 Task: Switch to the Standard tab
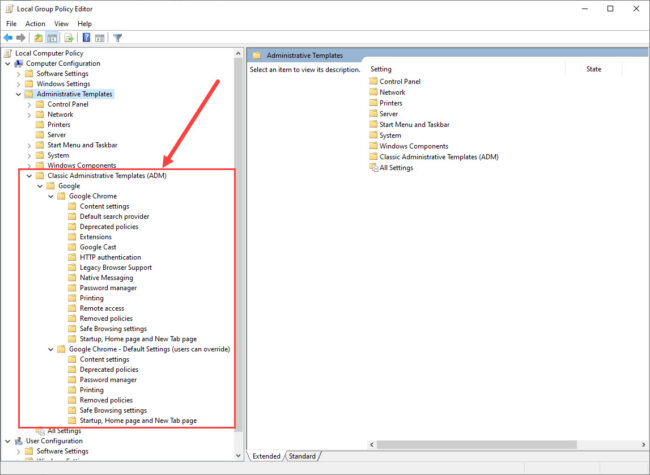tap(302, 456)
